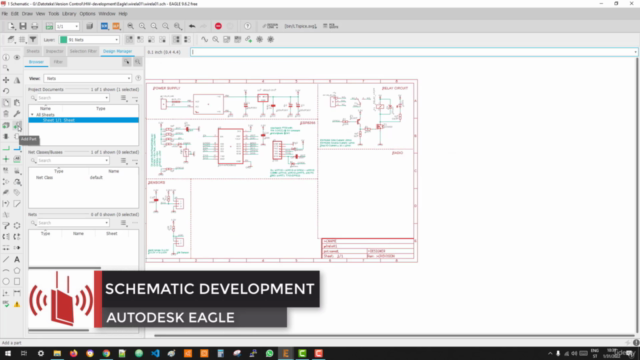
Task: Click the Add Part tool
Action: click(17, 125)
